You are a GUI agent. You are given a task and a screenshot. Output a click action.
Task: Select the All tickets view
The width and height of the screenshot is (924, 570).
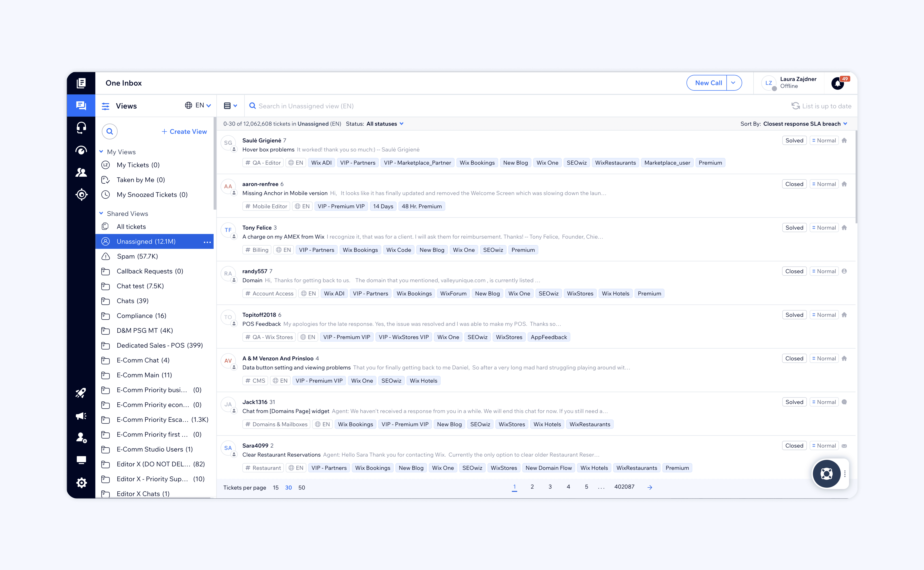[131, 227]
